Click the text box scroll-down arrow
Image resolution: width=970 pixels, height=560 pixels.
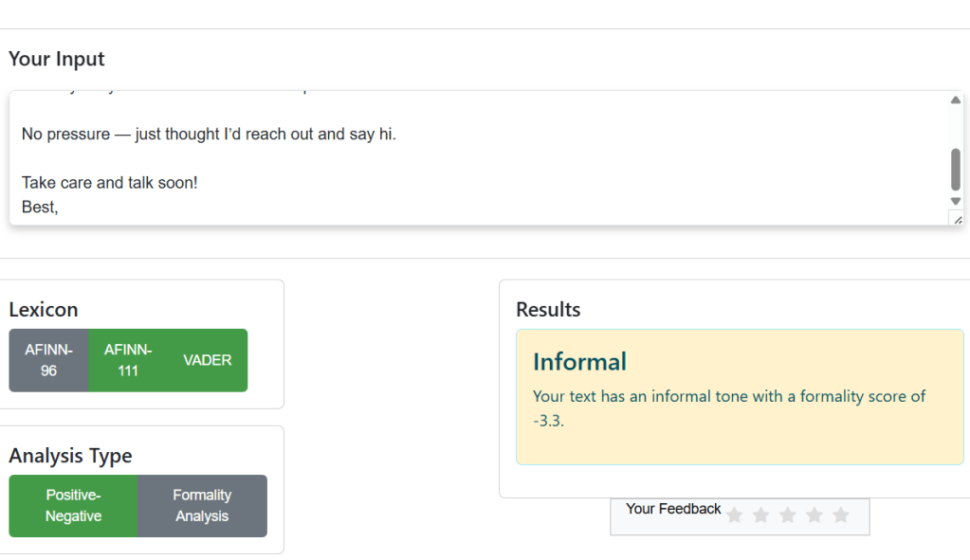[955, 201]
